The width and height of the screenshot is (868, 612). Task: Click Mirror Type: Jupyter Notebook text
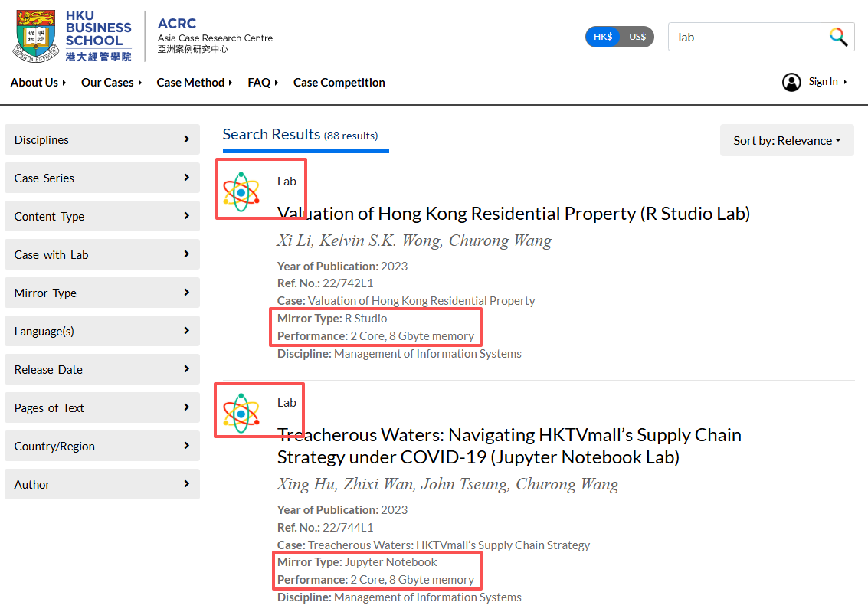click(357, 562)
